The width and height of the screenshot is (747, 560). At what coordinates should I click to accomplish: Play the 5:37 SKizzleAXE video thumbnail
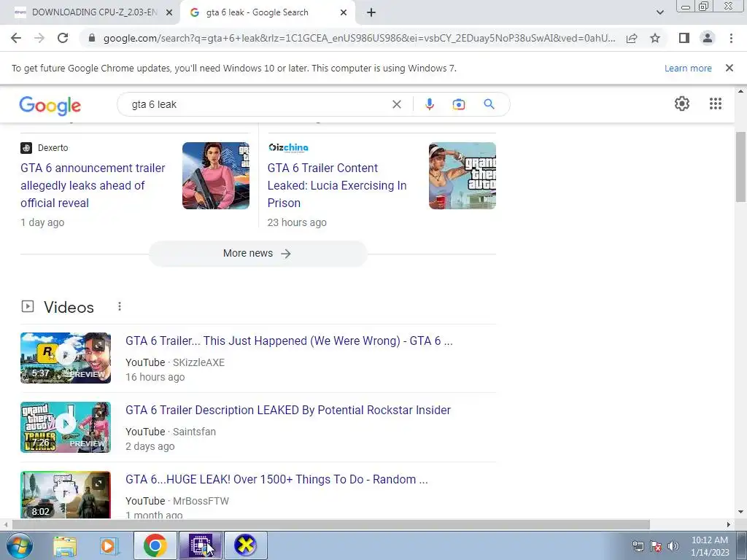(66, 357)
